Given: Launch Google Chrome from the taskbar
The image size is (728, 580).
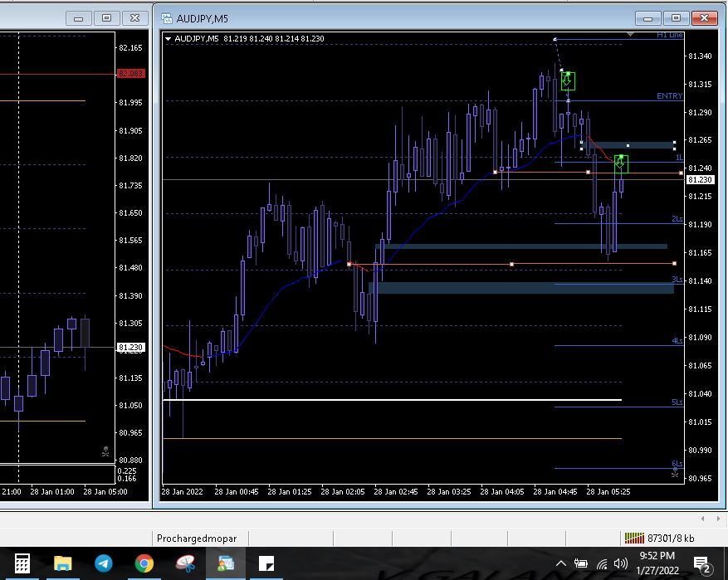Looking at the screenshot, I should pos(144,564).
